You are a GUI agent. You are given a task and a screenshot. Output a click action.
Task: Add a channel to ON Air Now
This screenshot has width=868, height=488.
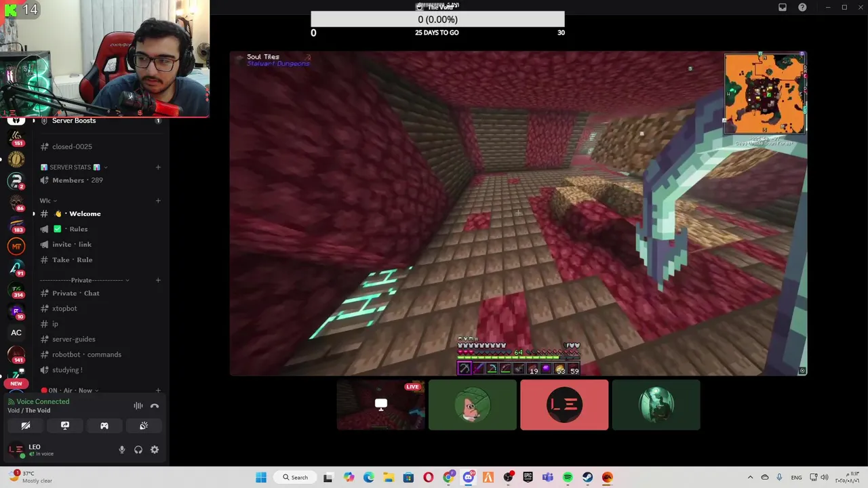[158, 390]
